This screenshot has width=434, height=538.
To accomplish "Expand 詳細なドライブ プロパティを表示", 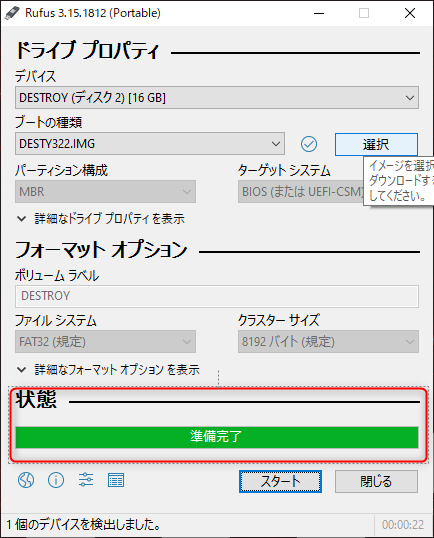I will 101,219.
